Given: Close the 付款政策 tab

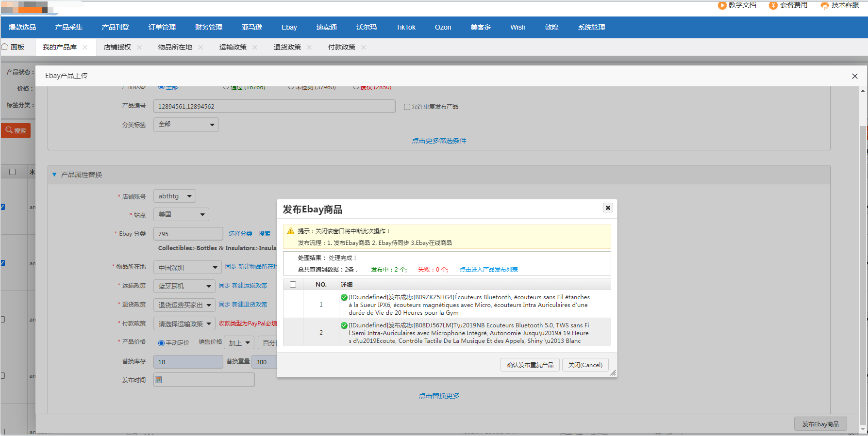Looking at the screenshot, I should pyautogui.click(x=364, y=47).
